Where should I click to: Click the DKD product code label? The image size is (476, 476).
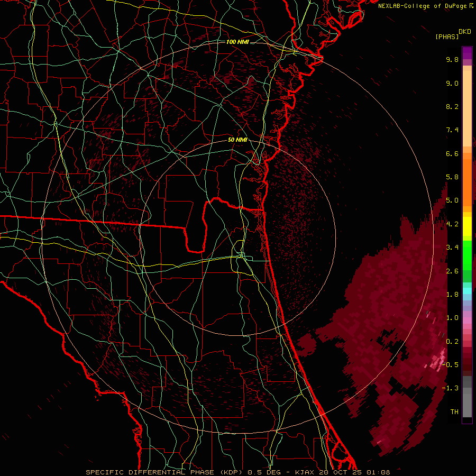click(465, 31)
